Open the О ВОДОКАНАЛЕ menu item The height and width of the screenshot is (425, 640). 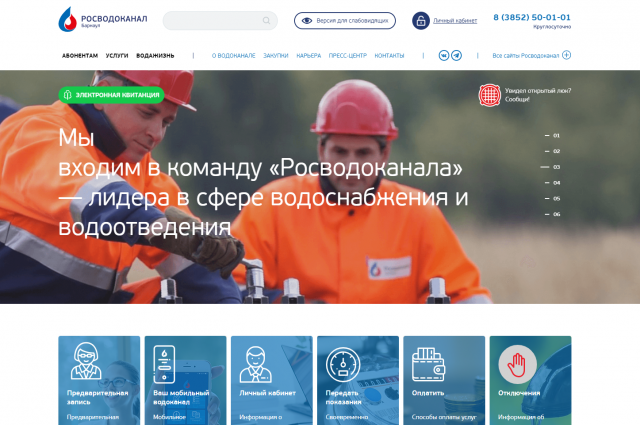coord(233,56)
